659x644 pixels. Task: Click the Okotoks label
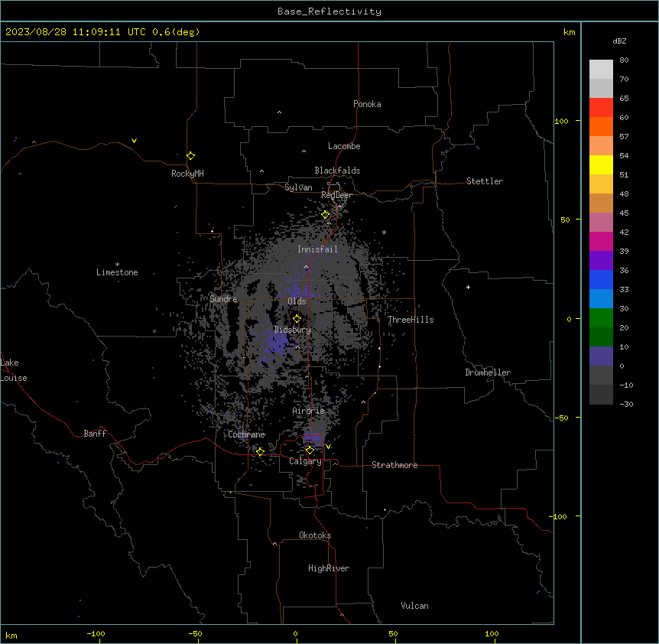coord(315,535)
